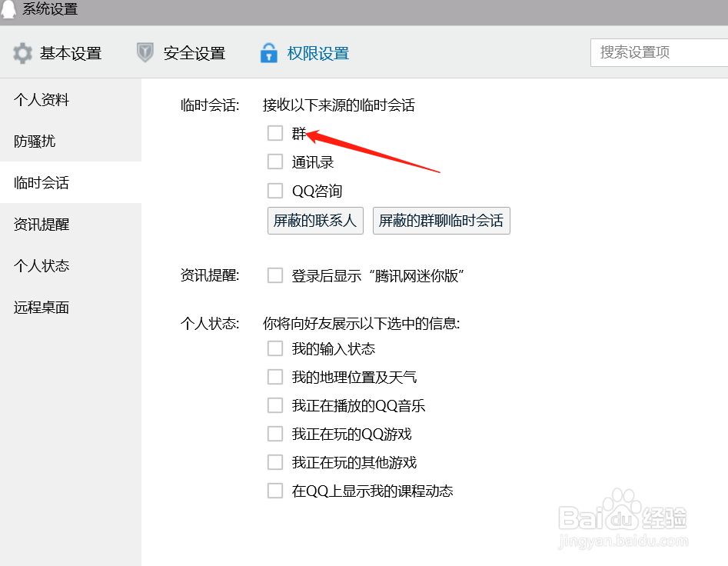The width and height of the screenshot is (728, 566).
Task: Focus the 搜索设置项 search field
Action: [660, 52]
